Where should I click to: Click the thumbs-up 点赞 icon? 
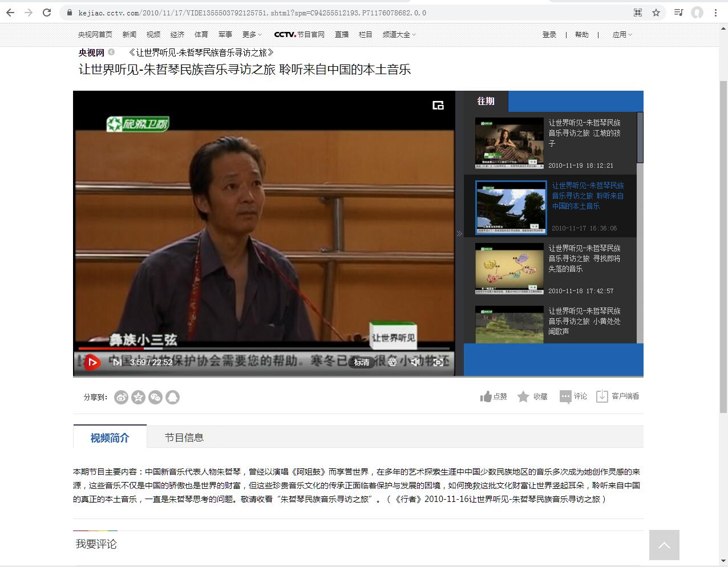point(486,396)
